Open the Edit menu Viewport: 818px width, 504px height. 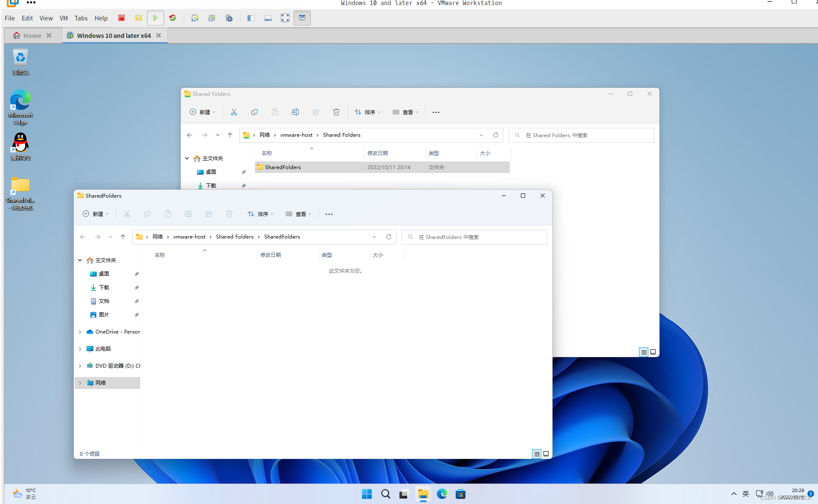[x=27, y=18]
